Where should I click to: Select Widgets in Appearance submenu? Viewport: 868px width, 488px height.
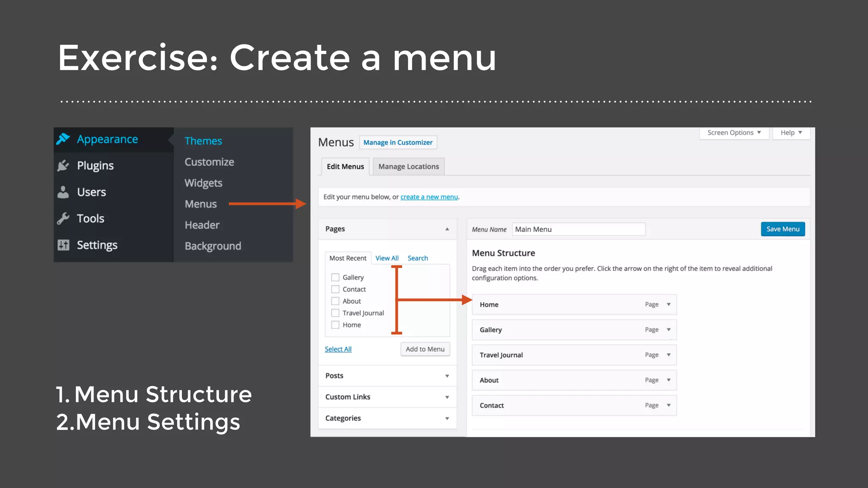203,183
